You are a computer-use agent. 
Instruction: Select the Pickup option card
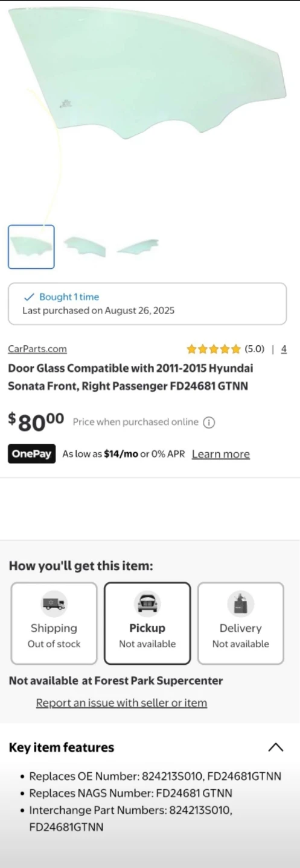[x=147, y=623]
